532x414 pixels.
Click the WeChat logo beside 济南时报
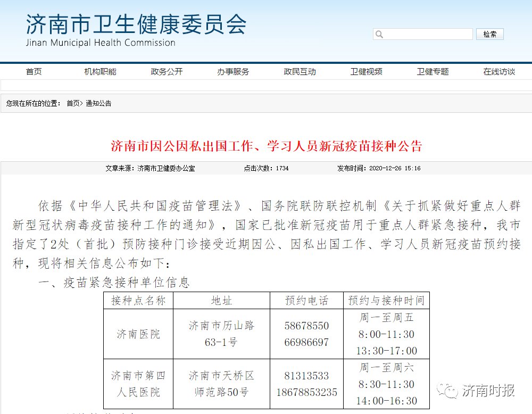click(448, 391)
